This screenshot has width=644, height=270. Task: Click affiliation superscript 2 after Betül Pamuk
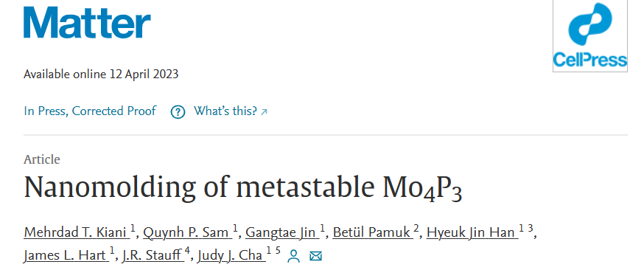(x=416, y=229)
